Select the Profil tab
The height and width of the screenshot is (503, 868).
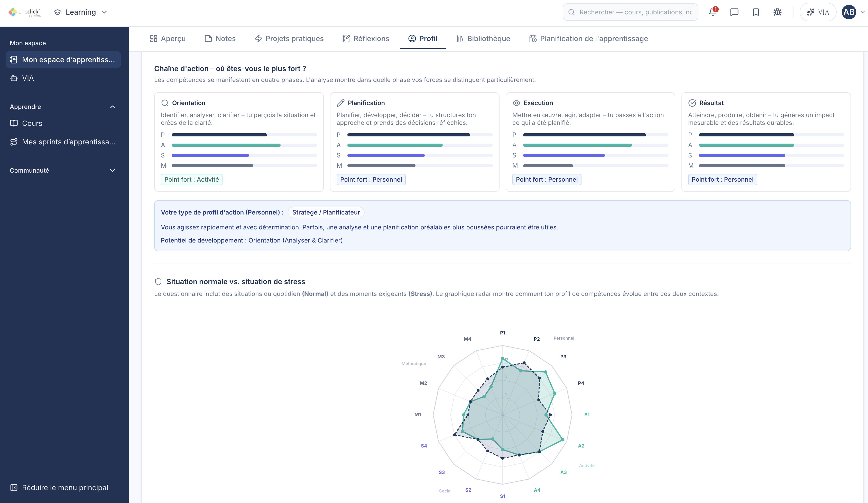pyautogui.click(x=423, y=39)
